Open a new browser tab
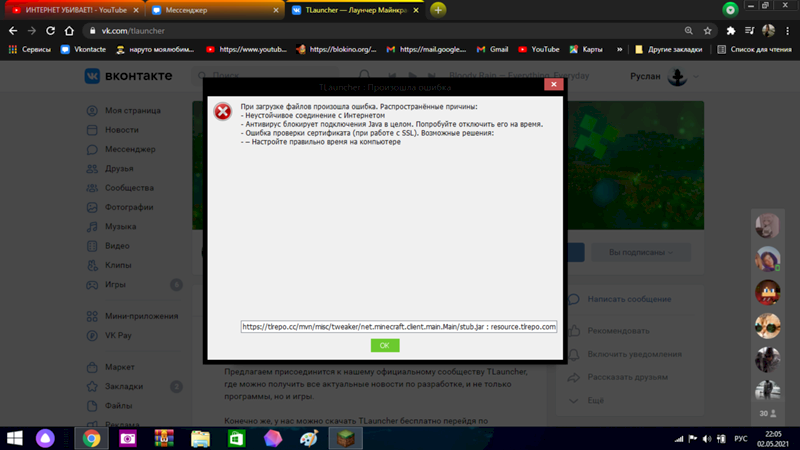Screen dimensions: 800x450 pos(438,9)
